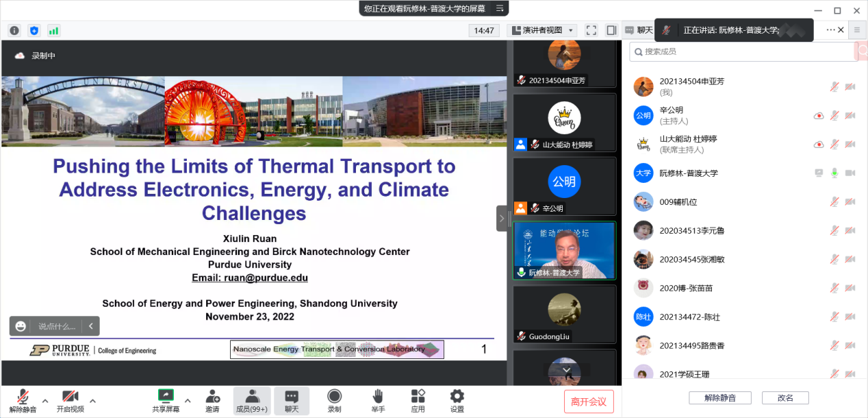
Task: Select member 009辅机位 in the list
Action: [745, 201]
